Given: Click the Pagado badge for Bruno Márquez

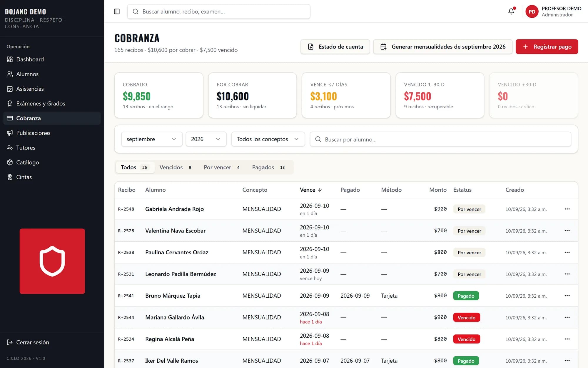Looking at the screenshot, I should [x=466, y=296].
